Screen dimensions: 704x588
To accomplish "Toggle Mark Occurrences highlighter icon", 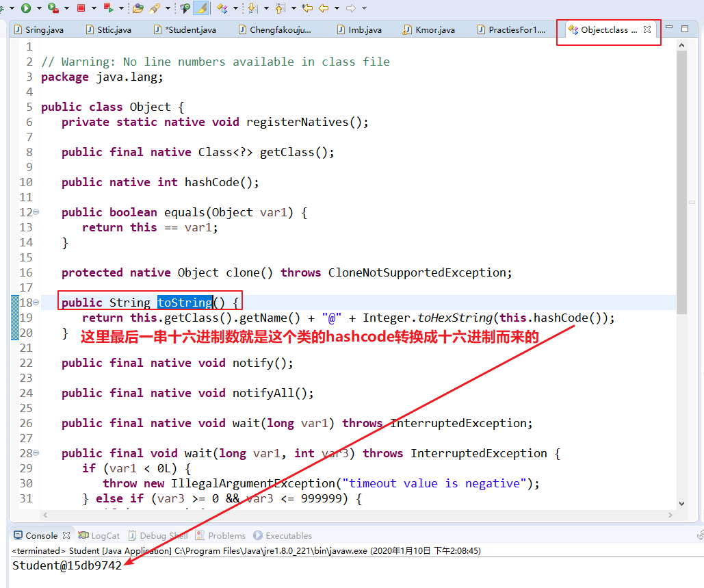I will pos(201,8).
